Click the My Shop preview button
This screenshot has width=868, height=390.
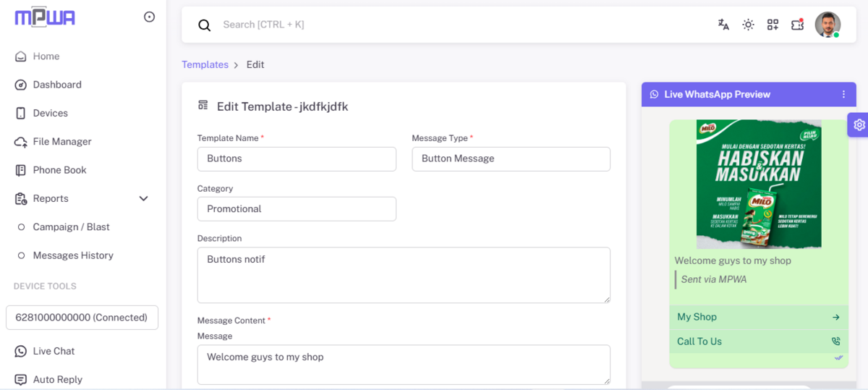(x=757, y=317)
